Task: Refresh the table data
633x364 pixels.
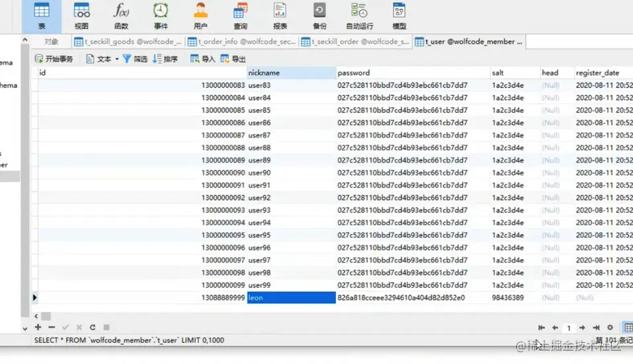Action: [x=93, y=327]
